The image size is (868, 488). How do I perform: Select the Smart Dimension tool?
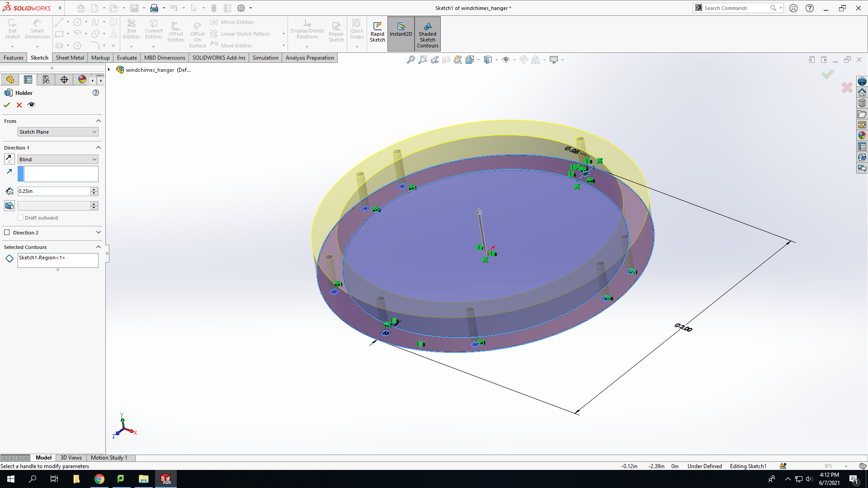tap(37, 29)
